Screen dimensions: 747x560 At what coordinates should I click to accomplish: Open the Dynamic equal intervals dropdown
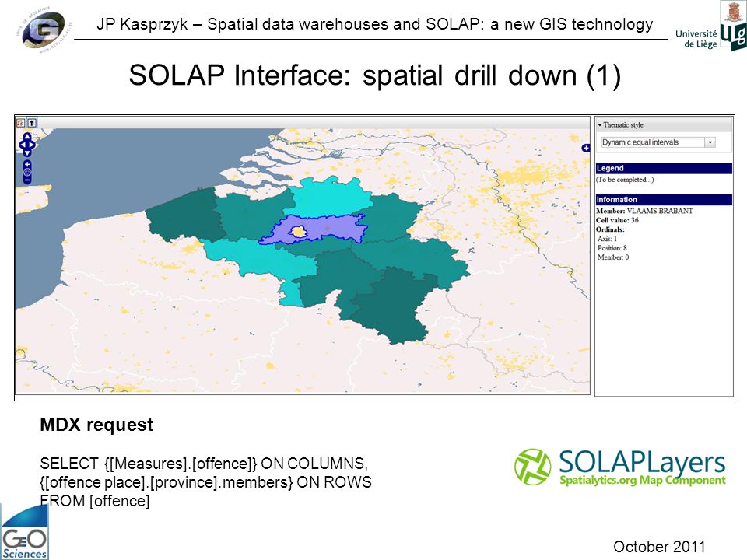(x=710, y=142)
